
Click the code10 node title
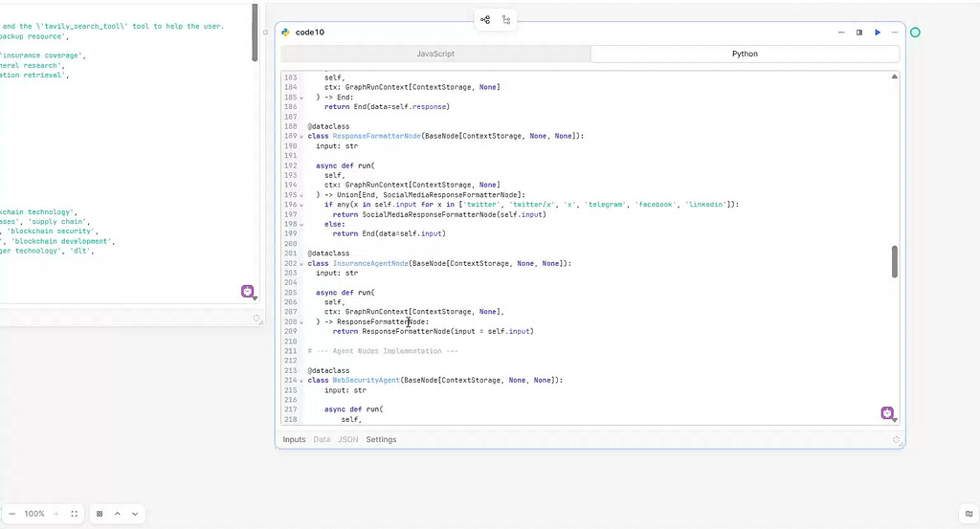pos(310,33)
